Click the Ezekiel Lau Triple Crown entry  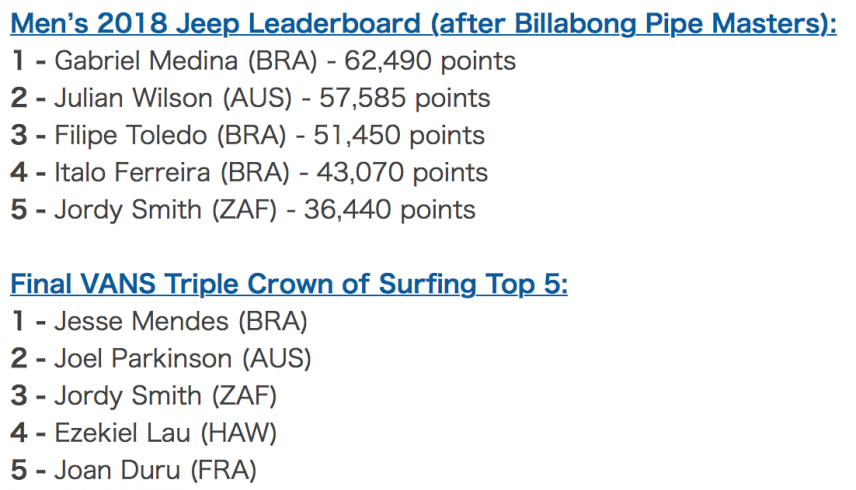144,433
